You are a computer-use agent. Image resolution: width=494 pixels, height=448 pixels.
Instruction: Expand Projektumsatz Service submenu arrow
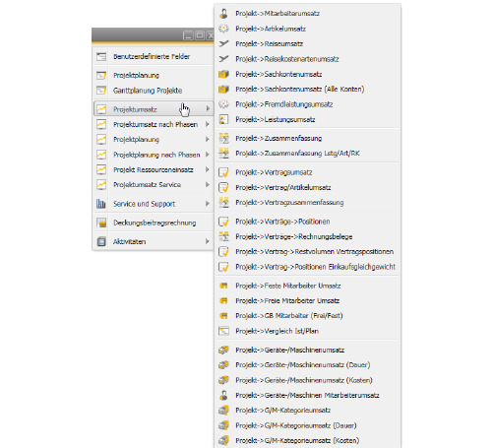(x=208, y=185)
